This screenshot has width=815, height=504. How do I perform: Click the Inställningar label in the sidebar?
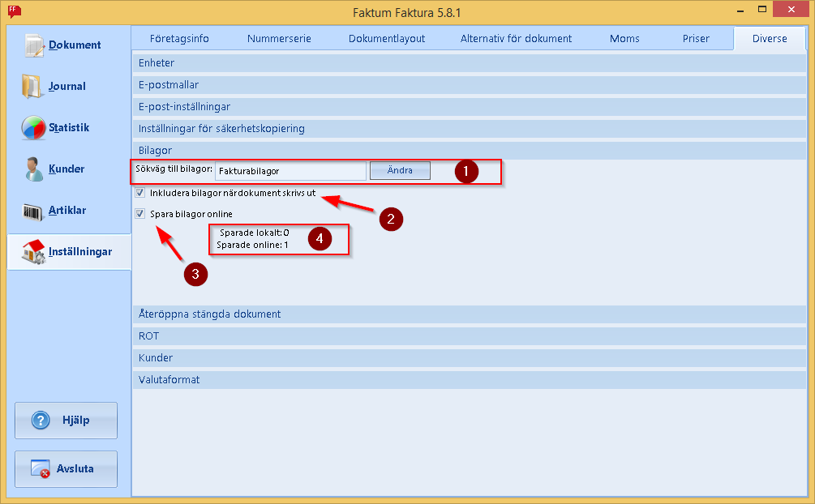click(x=80, y=252)
